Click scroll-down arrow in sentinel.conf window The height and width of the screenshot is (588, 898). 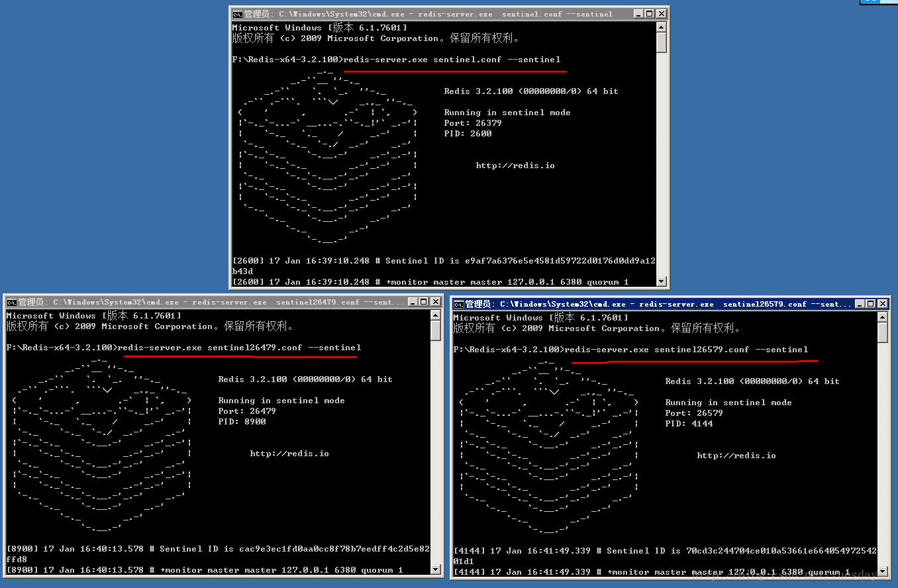[661, 281]
